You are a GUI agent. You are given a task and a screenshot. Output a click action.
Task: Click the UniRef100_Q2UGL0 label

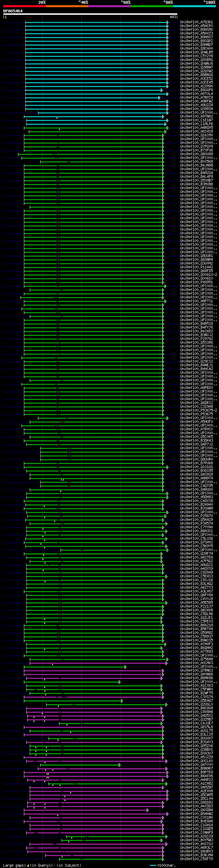(196, 705)
